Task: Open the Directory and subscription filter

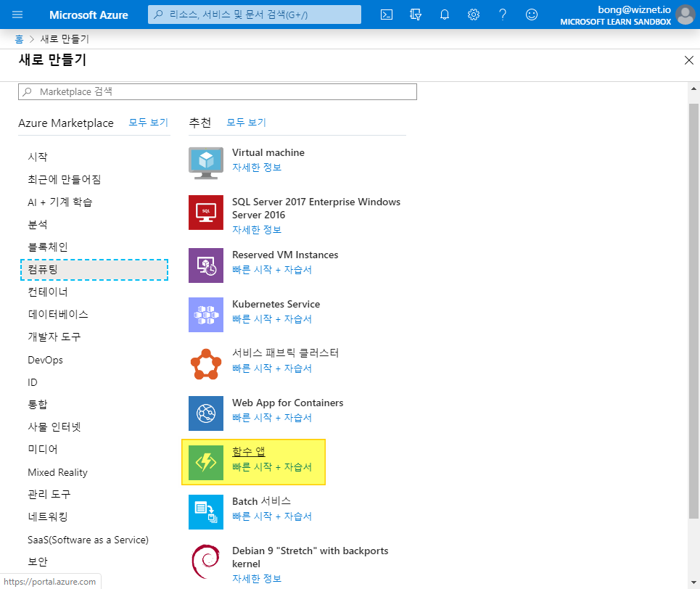Action: 415,15
